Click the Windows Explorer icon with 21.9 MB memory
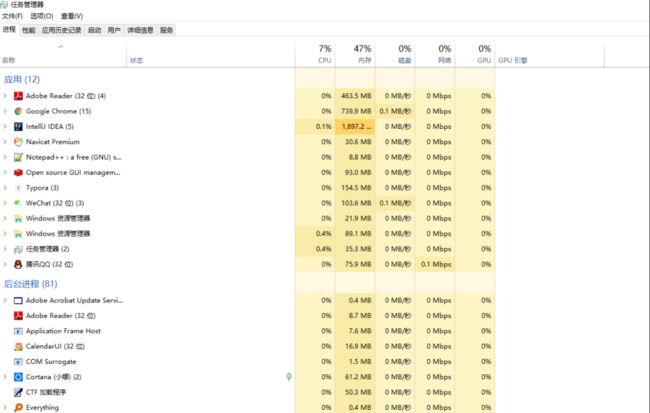Screen dimensions: 650x413 [x=18, y=219]
